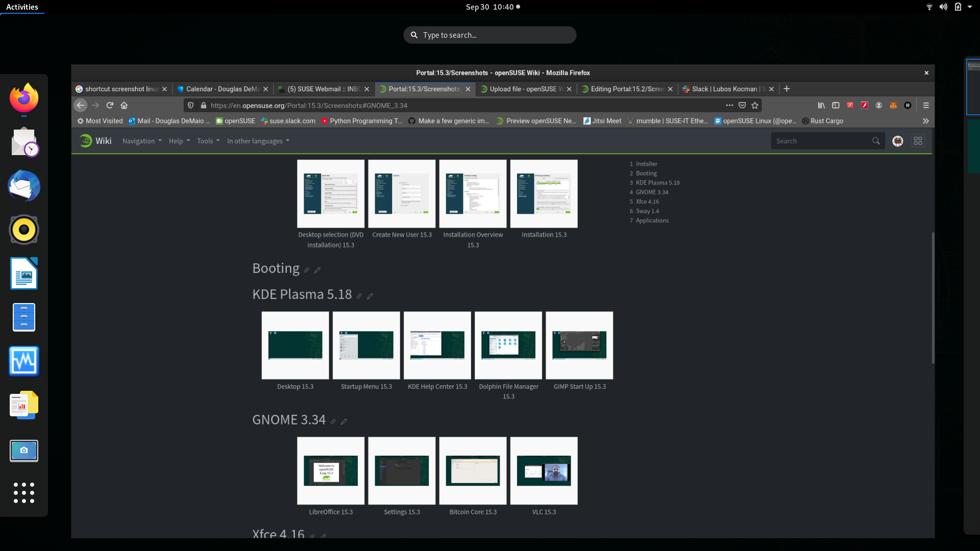Open the wiki search magnifier icon
The height and width of the screenshot is (551, 980).
coord(876,141)
